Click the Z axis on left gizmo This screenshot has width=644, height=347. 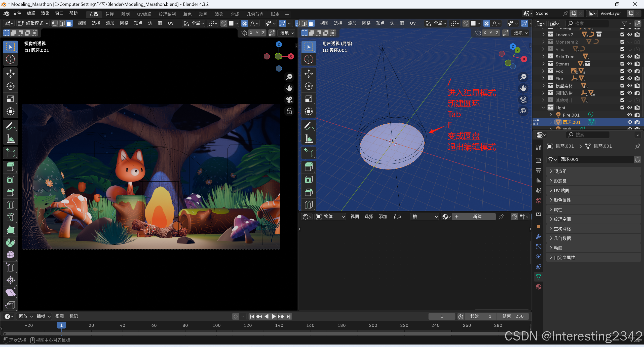[x=279, y=44]
